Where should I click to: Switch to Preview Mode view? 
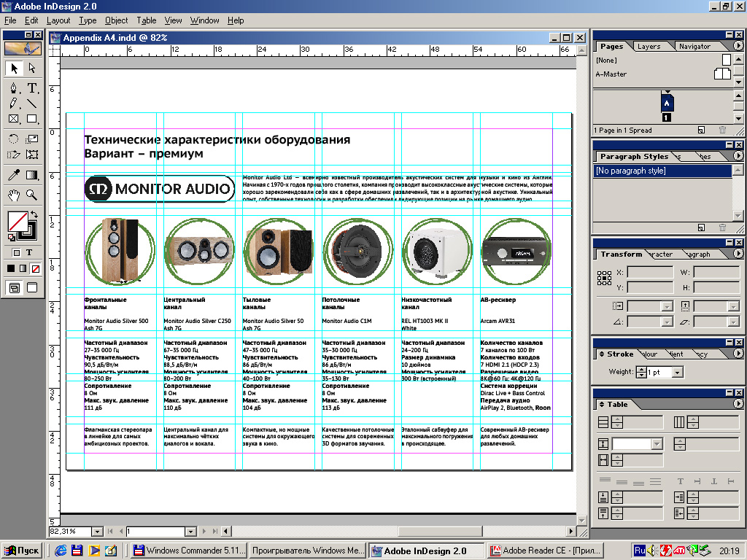pyautogui.click(x=32, y=288)
